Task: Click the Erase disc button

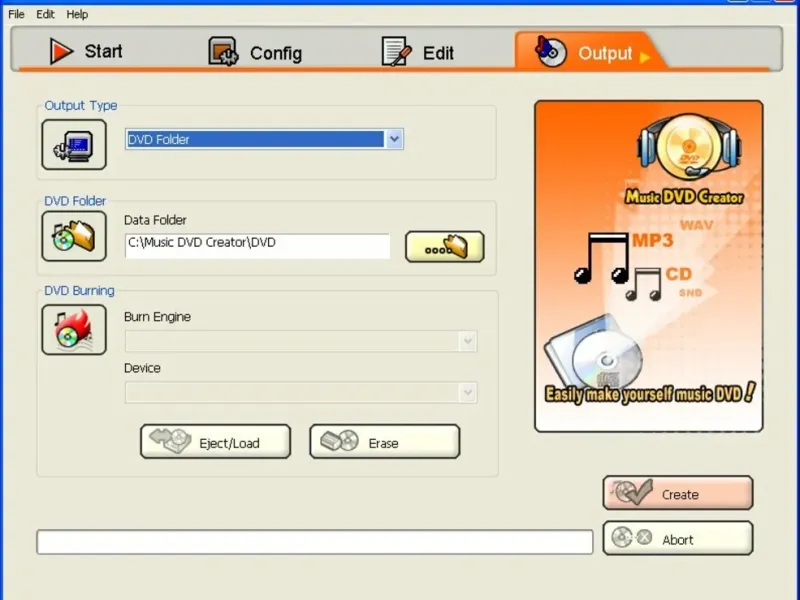Action: click(x=385, y=442)
